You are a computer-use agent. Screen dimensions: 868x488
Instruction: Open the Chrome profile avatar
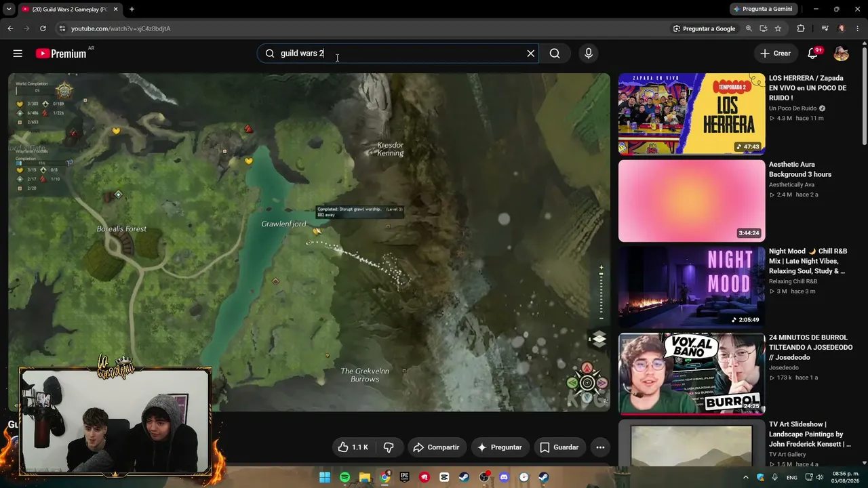coord(842,28)
